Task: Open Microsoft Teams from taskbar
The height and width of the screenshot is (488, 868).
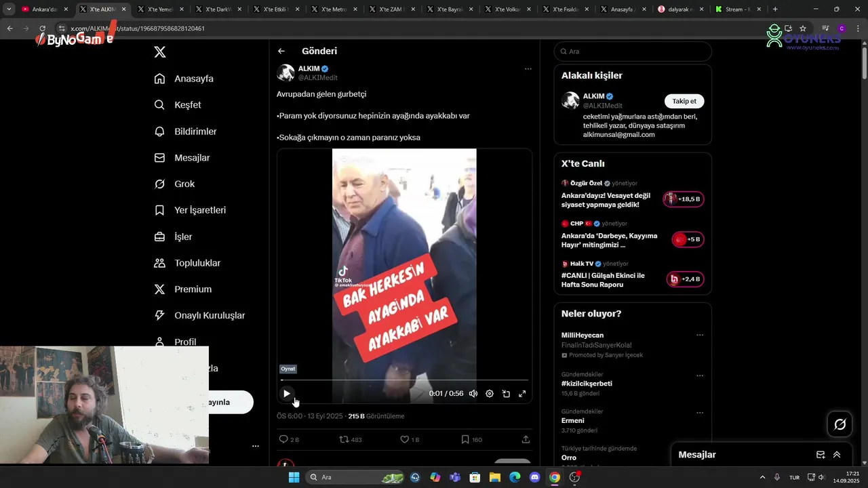Action: [455, 477]
